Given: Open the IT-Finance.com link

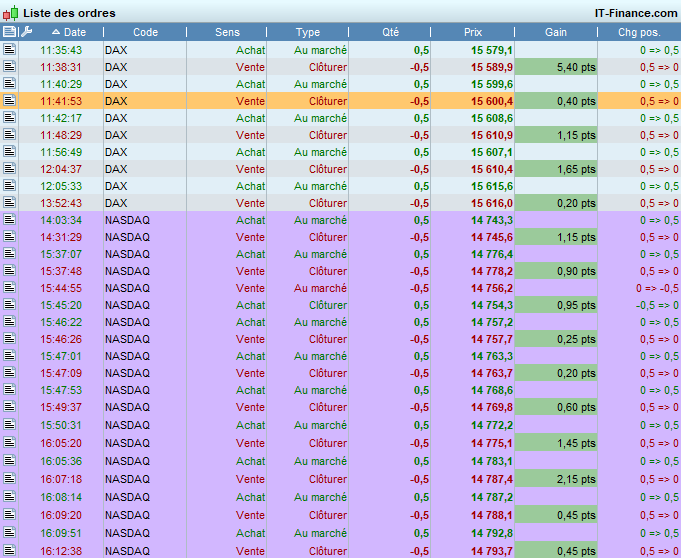Looking at the screenshot, I should pyautogui.click(x=636, y=13).
